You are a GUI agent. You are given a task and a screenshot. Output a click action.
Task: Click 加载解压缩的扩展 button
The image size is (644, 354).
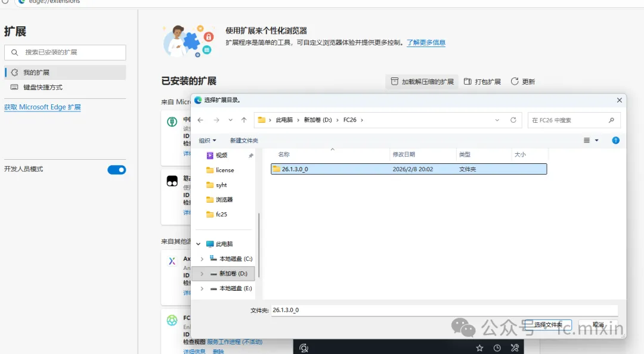pyautogui.click(x=422, y=81)
